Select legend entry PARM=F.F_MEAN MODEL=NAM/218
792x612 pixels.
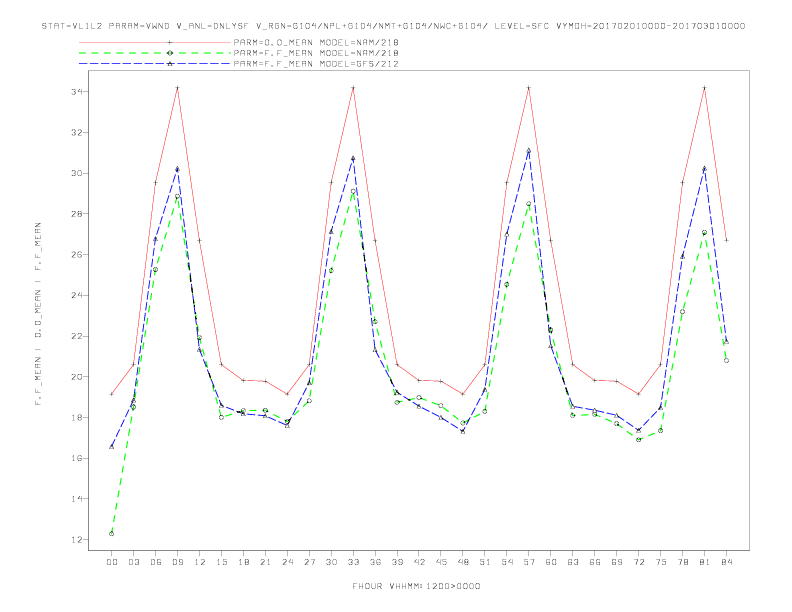pos(316,53)
